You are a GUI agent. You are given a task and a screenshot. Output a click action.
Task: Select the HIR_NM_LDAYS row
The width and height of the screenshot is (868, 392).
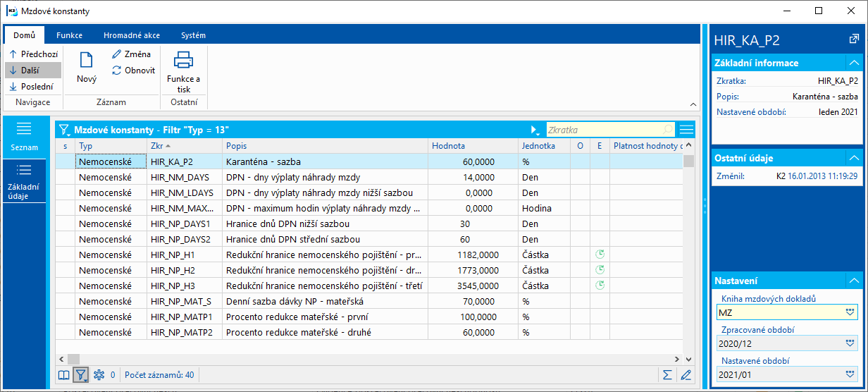[369, 192]
